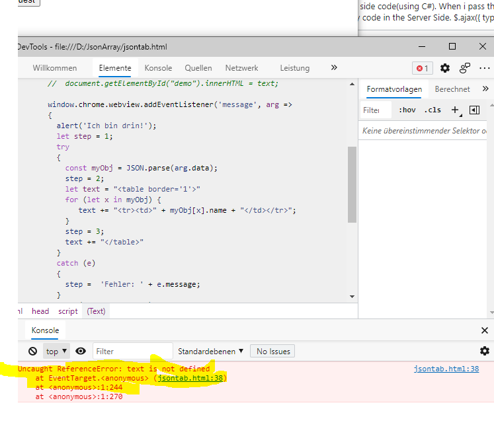
Task: Open the Willkommen tab
Action: click(55, 68)
